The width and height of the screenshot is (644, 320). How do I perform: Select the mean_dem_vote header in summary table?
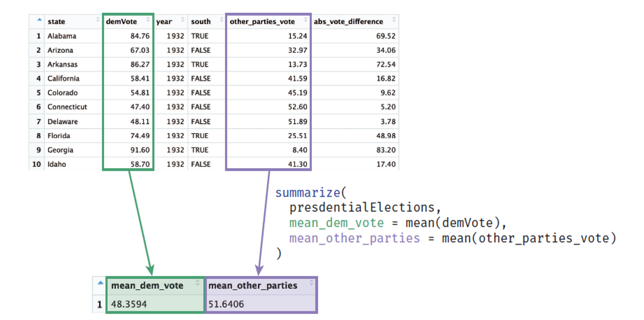pos(147,285)
